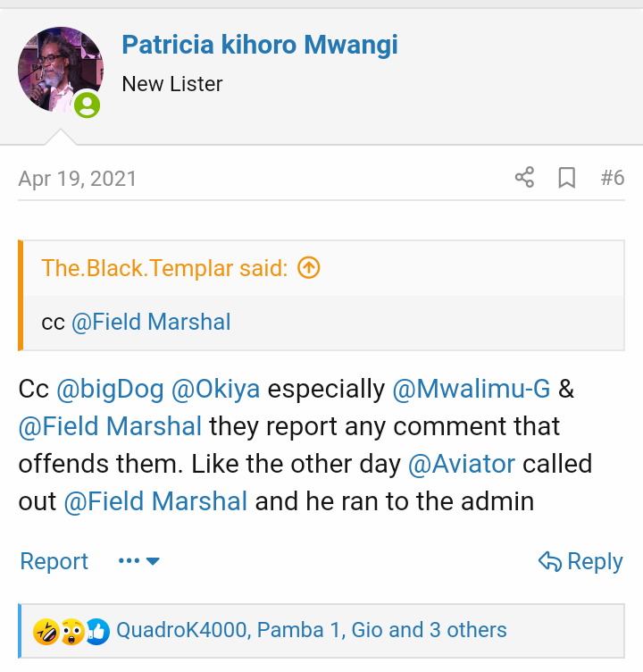Click the orange up arrow in the quote
This screenshot has height=672, width=643.
click(x=308, y=267)
